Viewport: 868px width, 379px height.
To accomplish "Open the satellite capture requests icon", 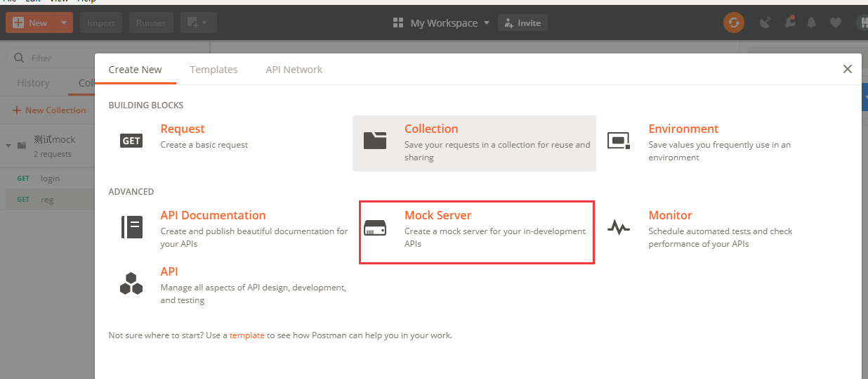I will 765,23.
